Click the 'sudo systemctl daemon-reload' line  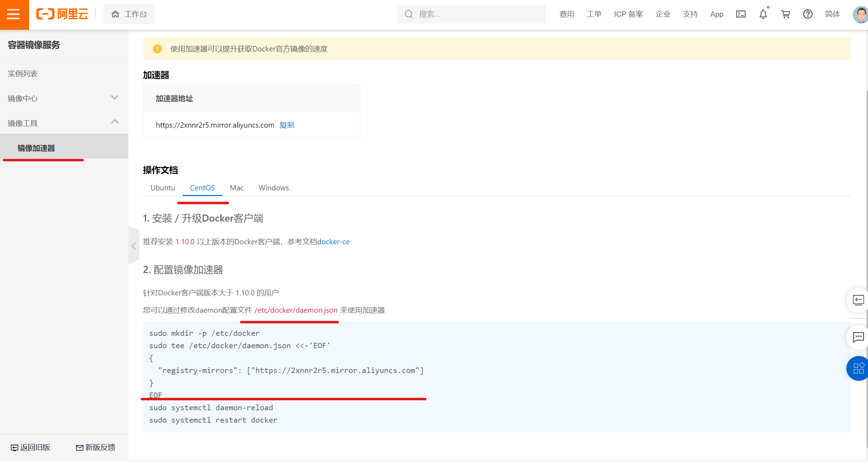click(x=211, y=407)
